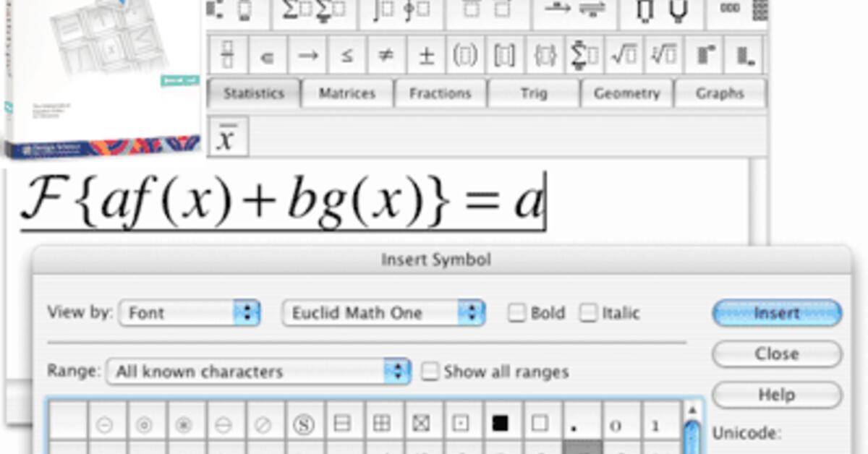Image resolution: width=868 pixels, height=454 pixels.
Task: Switch to the Matrices tab
Action: [347, 93]
